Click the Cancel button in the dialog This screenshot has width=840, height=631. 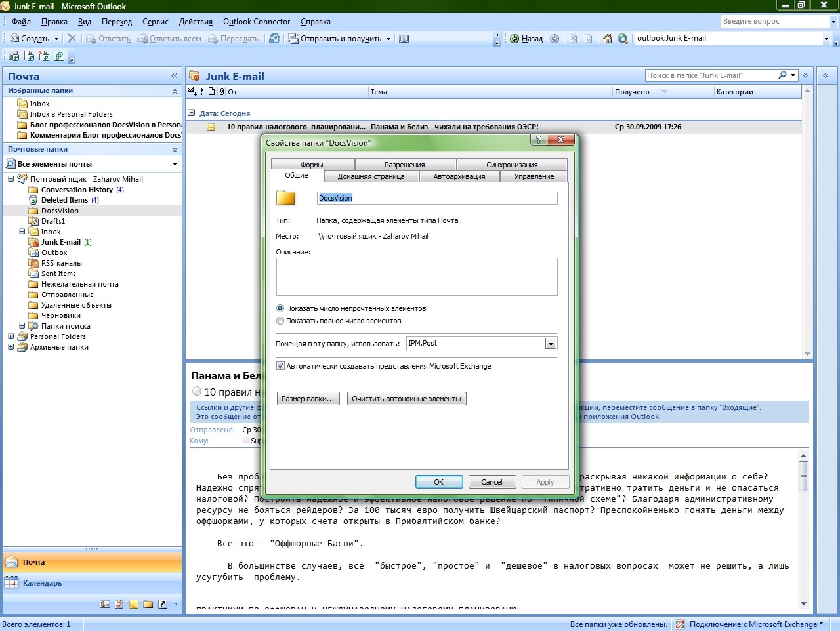pyautogui.click(x=492, y=482)
